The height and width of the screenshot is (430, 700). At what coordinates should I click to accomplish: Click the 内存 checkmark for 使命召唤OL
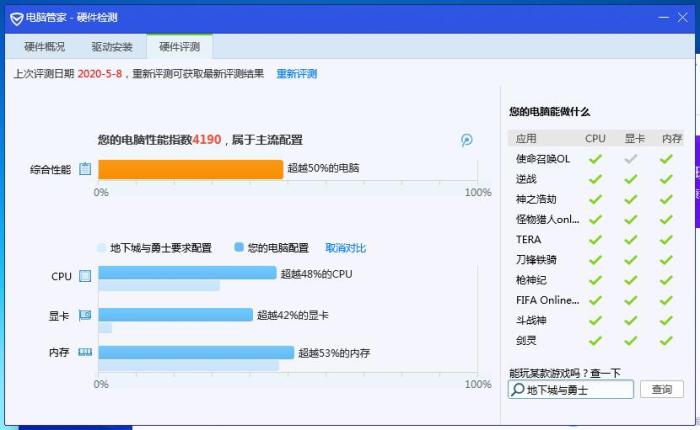pos(666,159)
